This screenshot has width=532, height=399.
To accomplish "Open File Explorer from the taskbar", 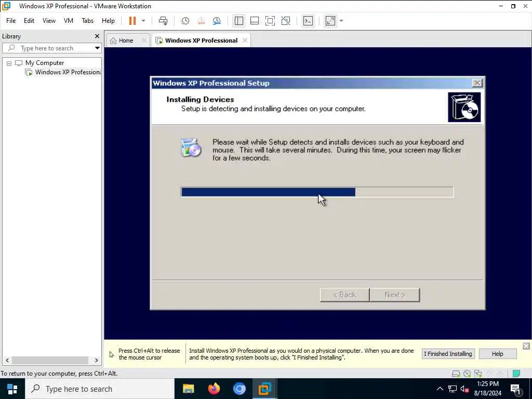I will click(x=188, y=389).
